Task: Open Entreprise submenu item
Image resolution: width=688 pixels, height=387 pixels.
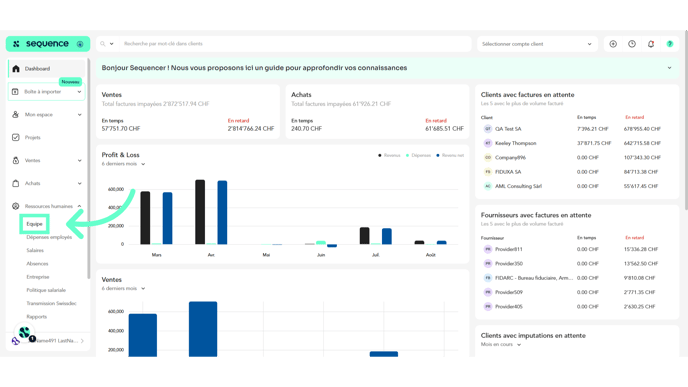Action: (x=38, y=277)
